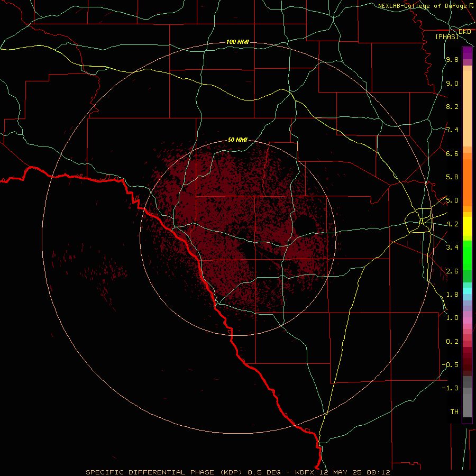476x476 pixels.
Task: Select the 3.4 scale value
Action: tap(452, 248)
